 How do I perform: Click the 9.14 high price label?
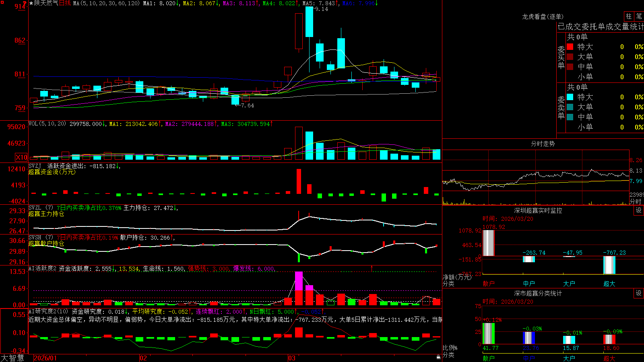321,9
